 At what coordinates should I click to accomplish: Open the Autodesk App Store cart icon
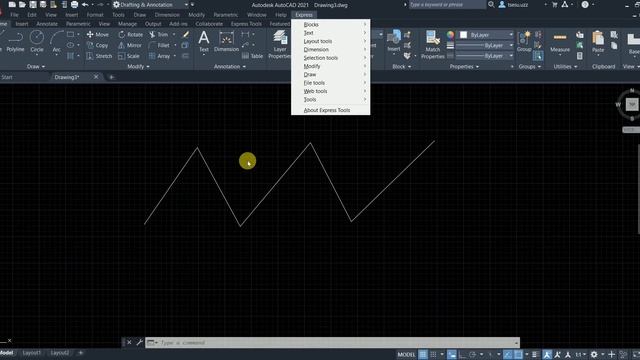(554, 4)
